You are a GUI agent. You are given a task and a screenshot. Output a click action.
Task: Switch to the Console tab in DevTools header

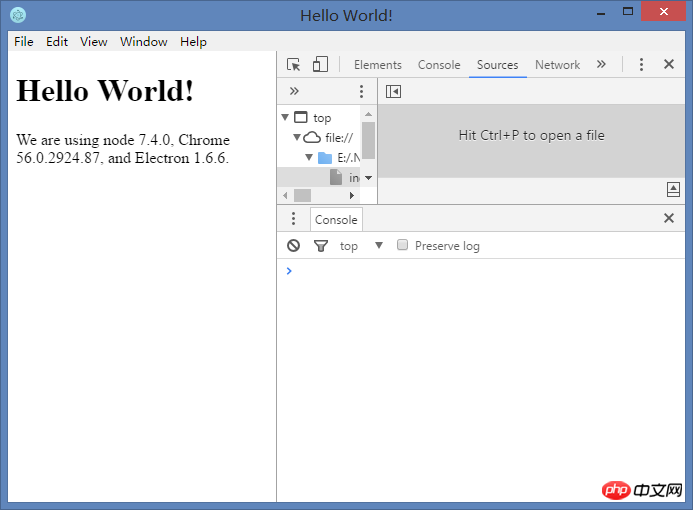439,65
